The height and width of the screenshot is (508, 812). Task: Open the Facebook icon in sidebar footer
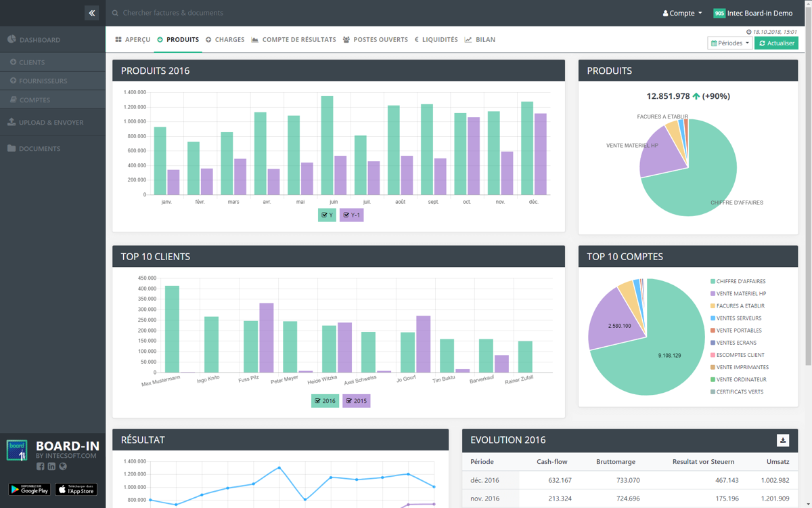pos(41,466)
